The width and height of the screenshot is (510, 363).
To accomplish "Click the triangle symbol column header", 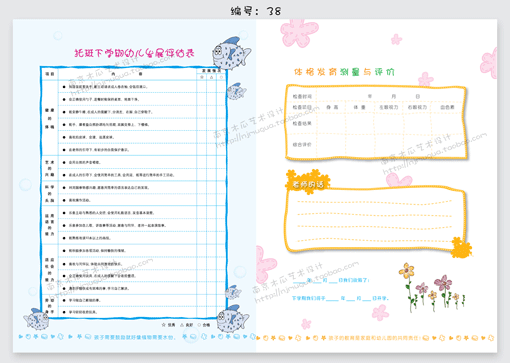I will [x=211, y=77].
